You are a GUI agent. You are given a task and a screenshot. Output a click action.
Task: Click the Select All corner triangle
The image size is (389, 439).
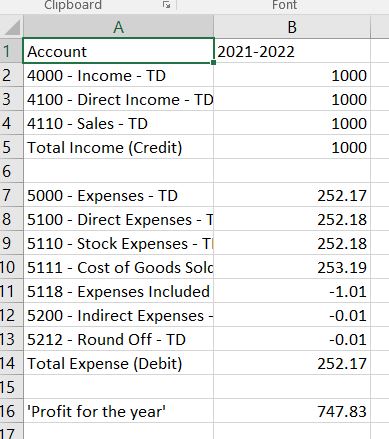pos(12,27)
